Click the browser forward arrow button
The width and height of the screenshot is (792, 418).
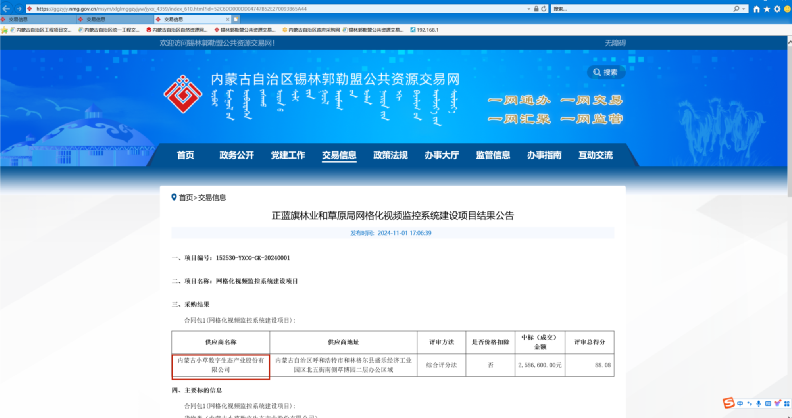[18, 9]
